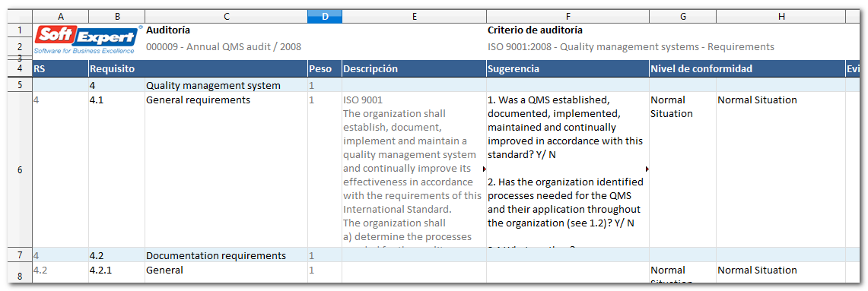The width and height of the screenshot is (868, 291).
Task: Click the '4.2' requisito cell in row 7
Action: 117,255
